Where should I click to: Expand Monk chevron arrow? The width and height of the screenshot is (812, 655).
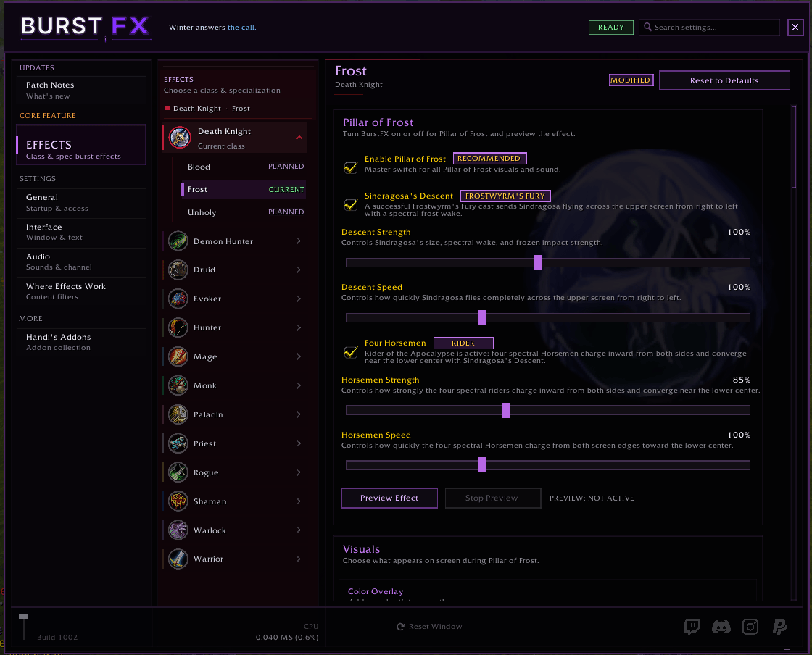(299, 385)
